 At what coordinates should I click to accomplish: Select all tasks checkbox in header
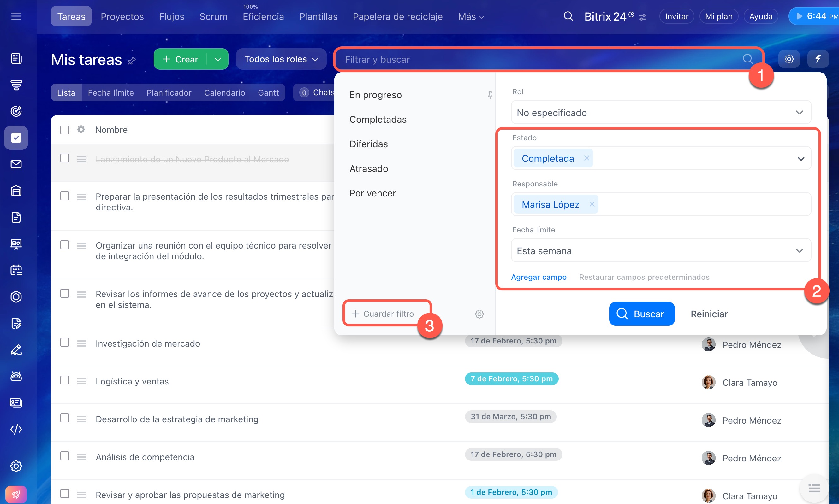[65, 130]
